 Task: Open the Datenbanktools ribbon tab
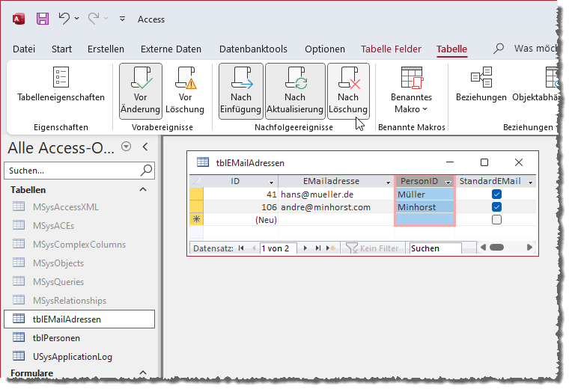(x=253, y=49)
